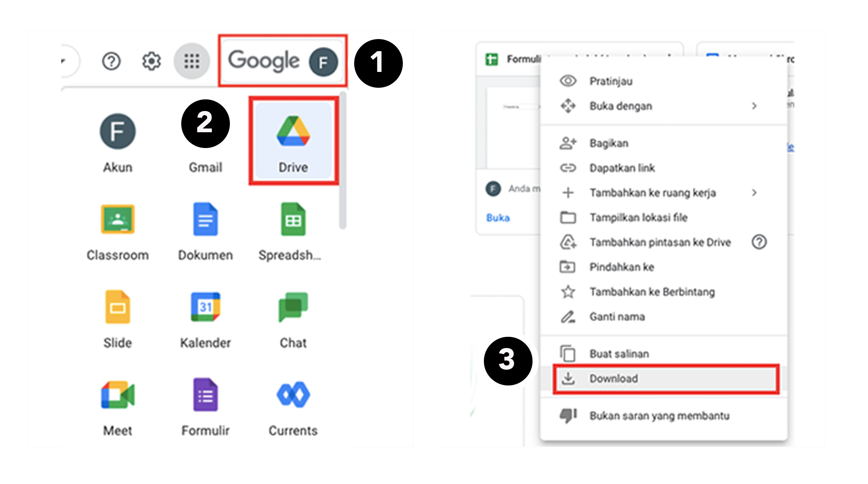Click Pratinjau to preview the file
The height and width of the screenshot is (484, 868).
coord(611,81)
